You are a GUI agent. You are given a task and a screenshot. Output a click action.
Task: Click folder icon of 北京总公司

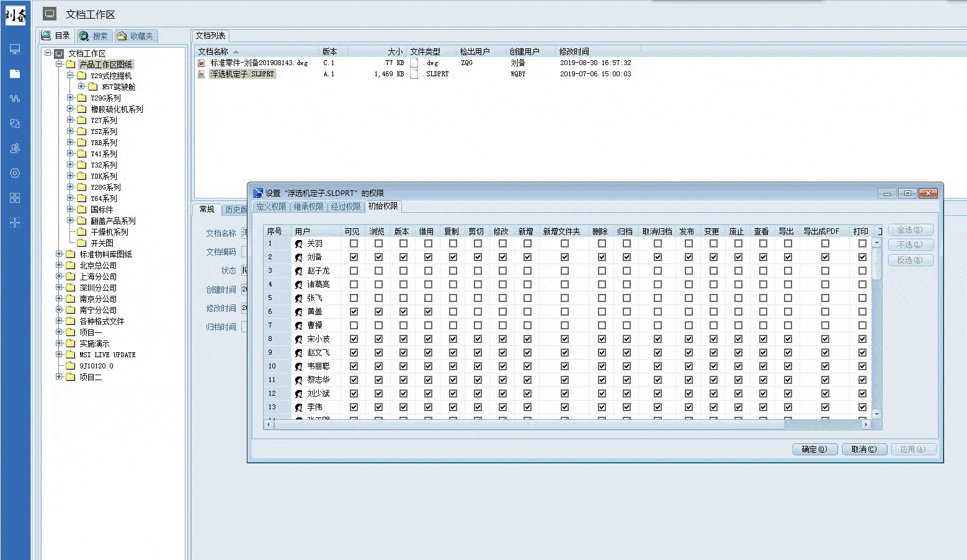pyautogui.click(x=71, y=265)
